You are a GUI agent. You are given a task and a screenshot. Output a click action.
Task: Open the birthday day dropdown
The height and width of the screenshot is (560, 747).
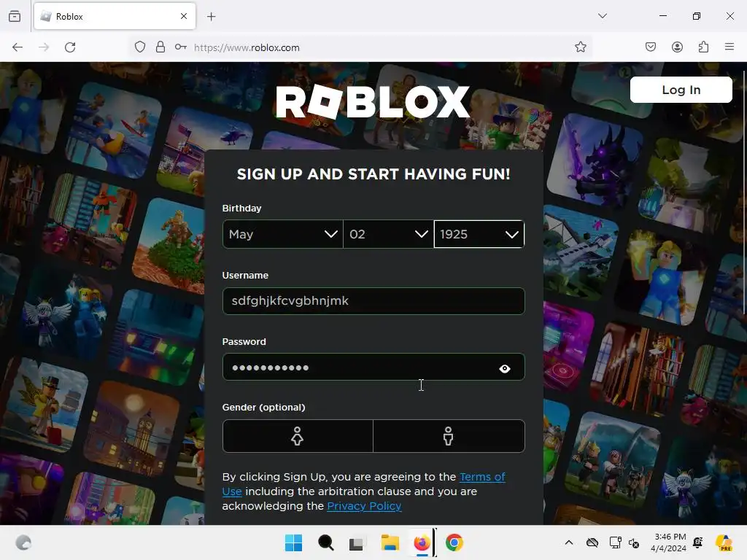click(x=388, y=234)
